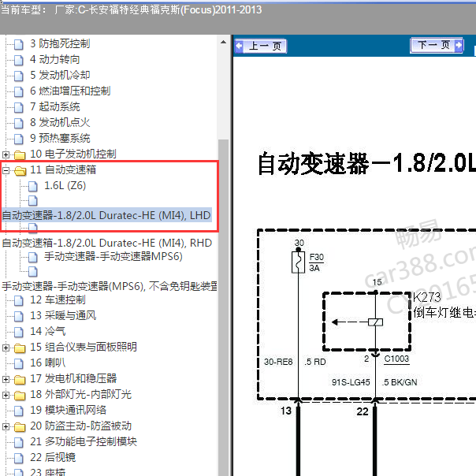Click the open folder icon of 11 自动变速箱
Screen dimensions: 476x476
click(x=20, y=171)
